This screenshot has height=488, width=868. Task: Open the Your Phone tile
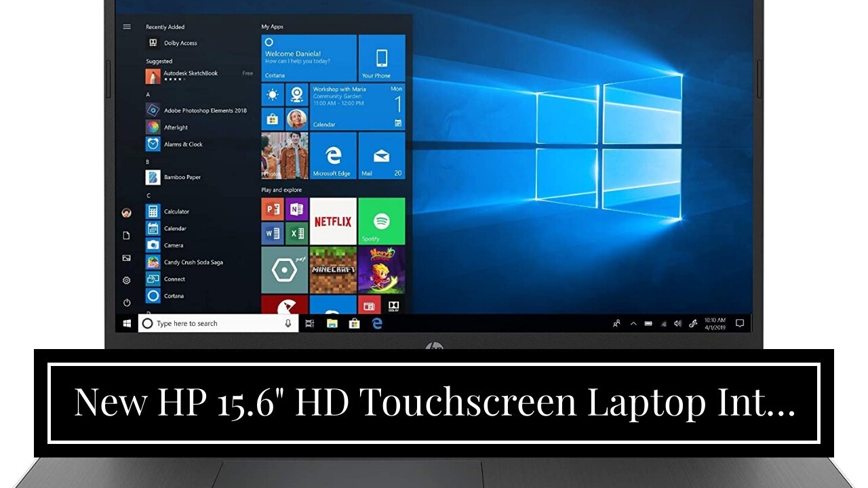pyautogui.click(x=381, y=58)
